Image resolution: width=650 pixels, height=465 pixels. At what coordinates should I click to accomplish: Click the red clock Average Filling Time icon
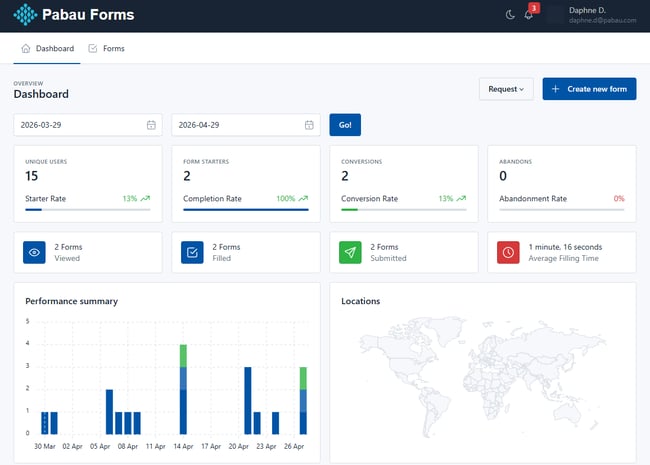point(509,253)
